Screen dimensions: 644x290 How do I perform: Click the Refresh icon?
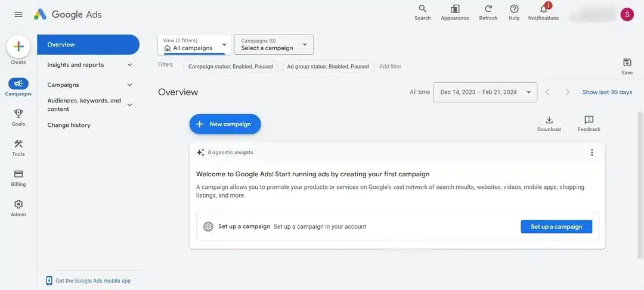coord(488,8)
